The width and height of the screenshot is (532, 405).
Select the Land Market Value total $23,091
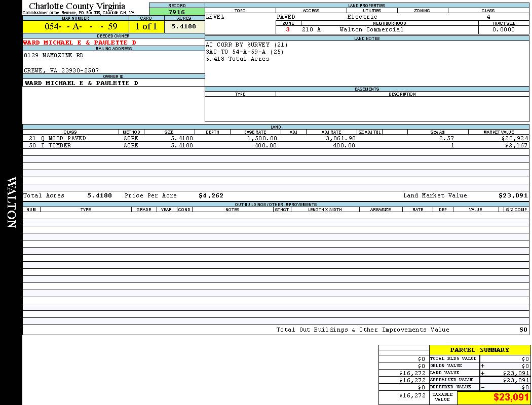tap(513, 195)
